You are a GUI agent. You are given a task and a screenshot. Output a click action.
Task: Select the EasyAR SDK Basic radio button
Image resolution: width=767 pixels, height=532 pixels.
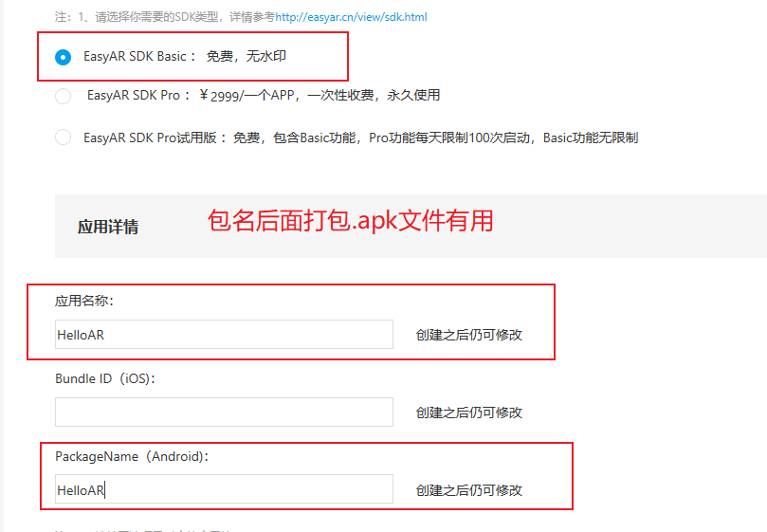(x=64, y=57)
